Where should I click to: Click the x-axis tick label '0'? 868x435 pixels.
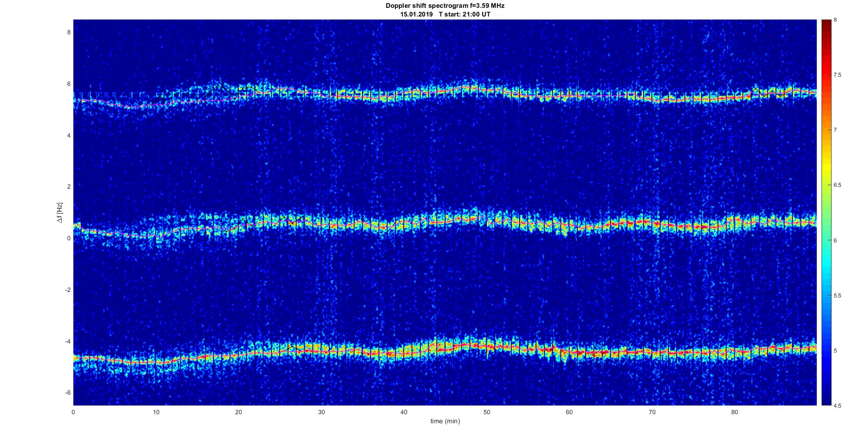[73, 412]
